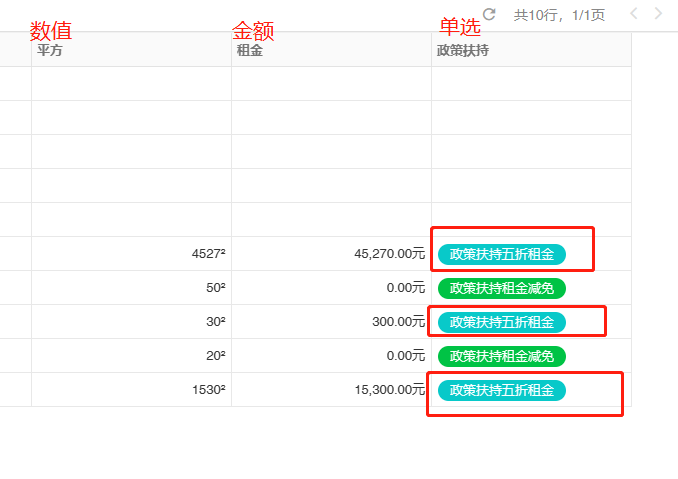Select the 20² area cell
The height and width of the screenshot is (479, 678).
click(x=216, y=356)
